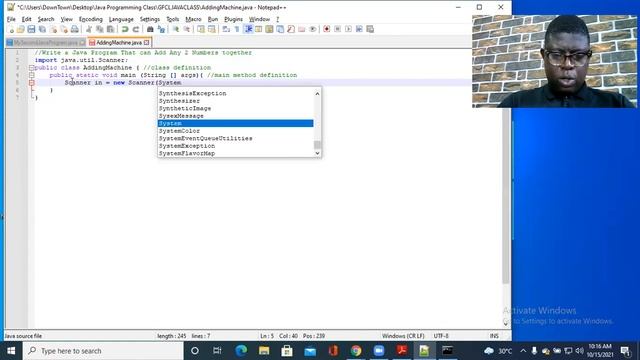The image size is (640, 360).
Task: Save the current file via toolbar
Action: (x=31, y=29)
